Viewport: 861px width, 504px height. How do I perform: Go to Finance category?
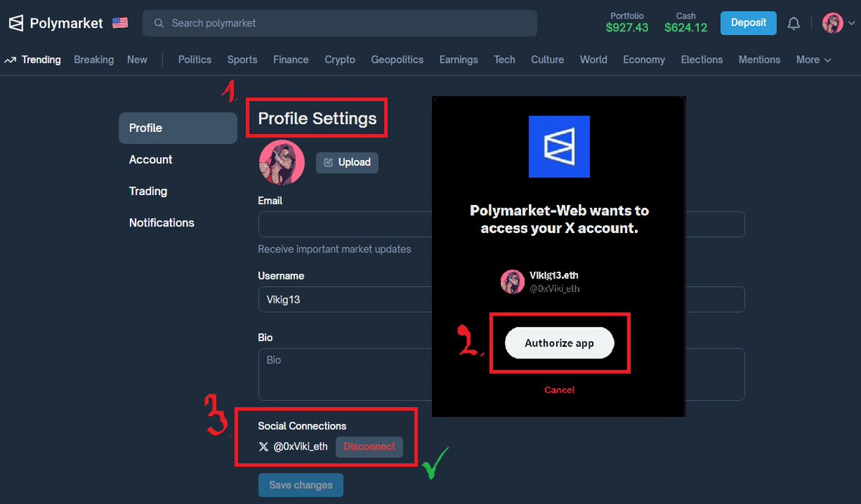(x=291, y=60)
